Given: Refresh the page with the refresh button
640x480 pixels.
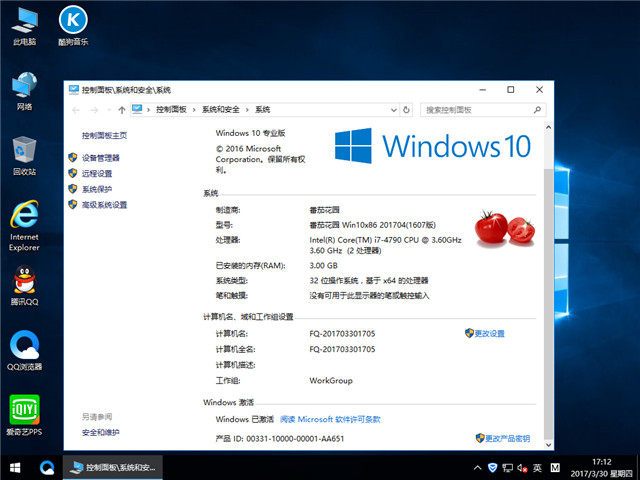Looking at the screenshot, I should tap(406, 110).
